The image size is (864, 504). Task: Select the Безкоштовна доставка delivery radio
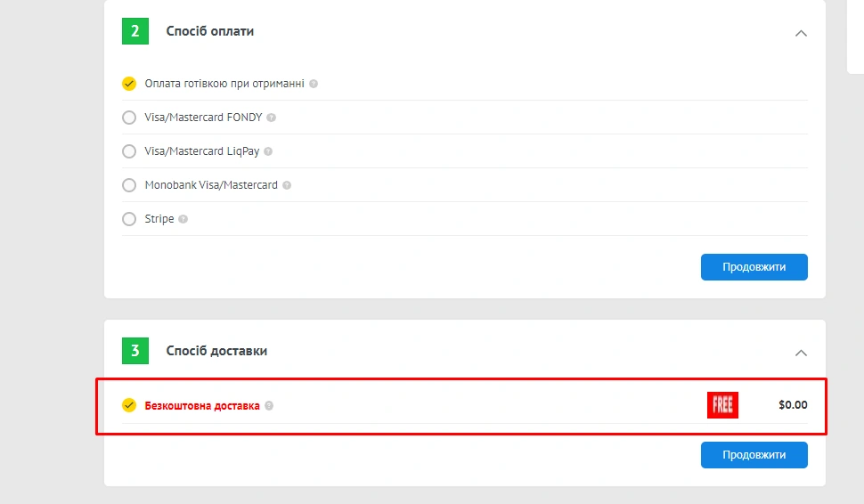click(129, 405)
